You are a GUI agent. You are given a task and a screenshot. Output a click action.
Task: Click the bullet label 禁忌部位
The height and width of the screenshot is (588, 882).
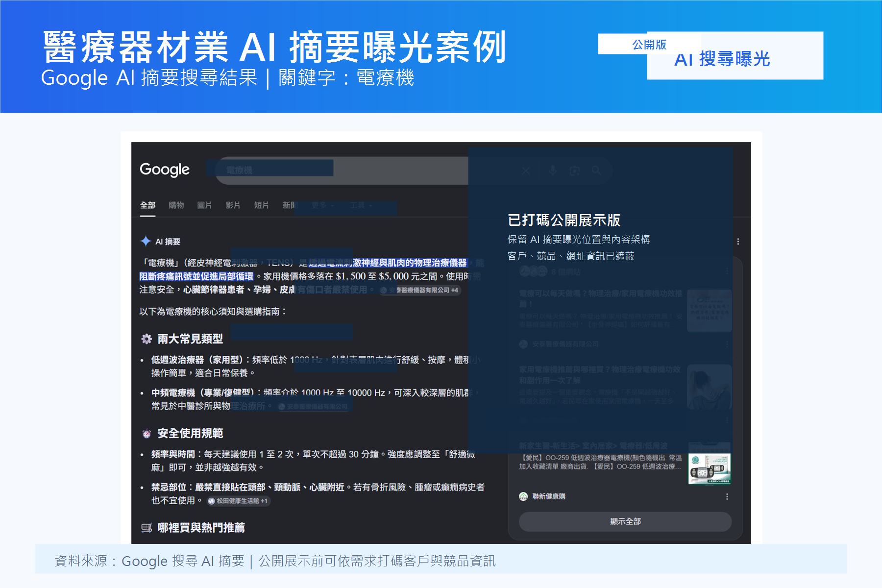(x=169, y=488)
